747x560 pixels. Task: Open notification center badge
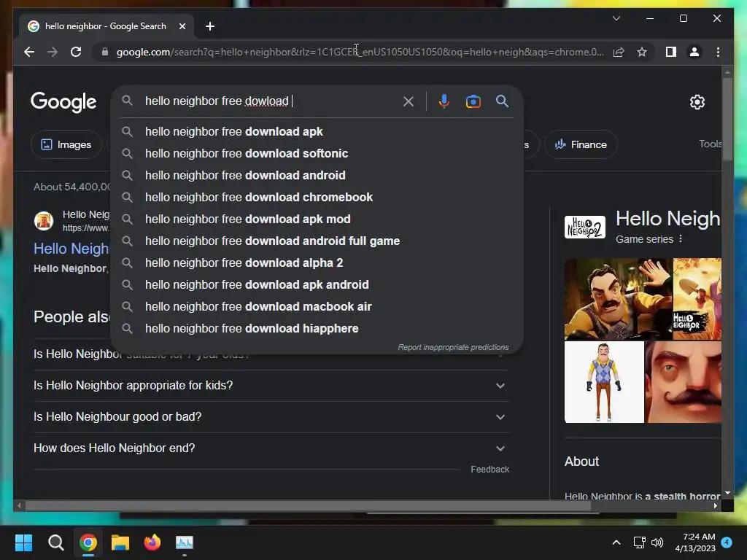[727, 542]
